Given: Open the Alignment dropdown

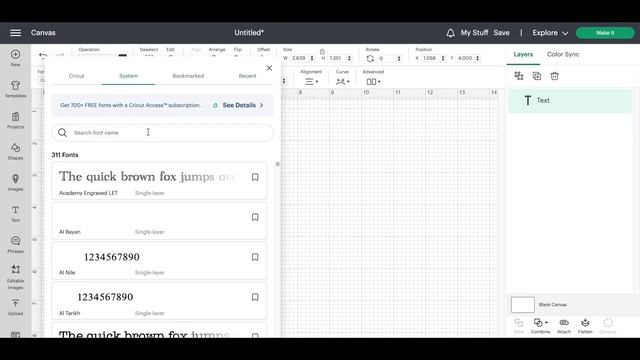Looking at the screenshot, I should click(x=311, y=82).
